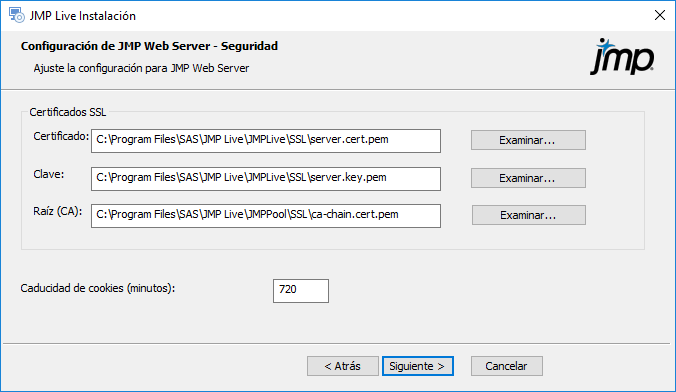The width and height of the screenshot is (676, 392).
Task: Browse for Clave file with Examinar
Action: point(528,178)
